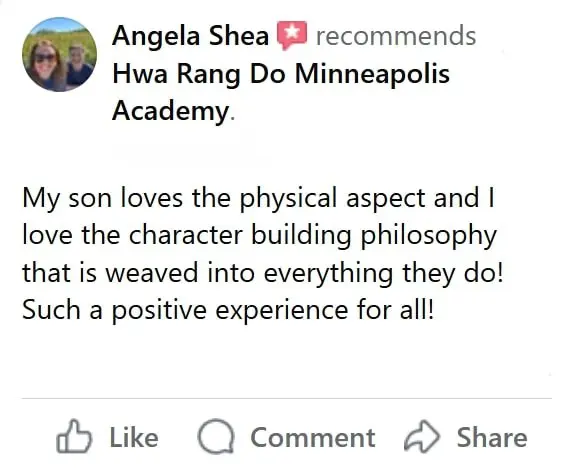
Task: Click the gray "recommends" word
Action: coord(396,36)
